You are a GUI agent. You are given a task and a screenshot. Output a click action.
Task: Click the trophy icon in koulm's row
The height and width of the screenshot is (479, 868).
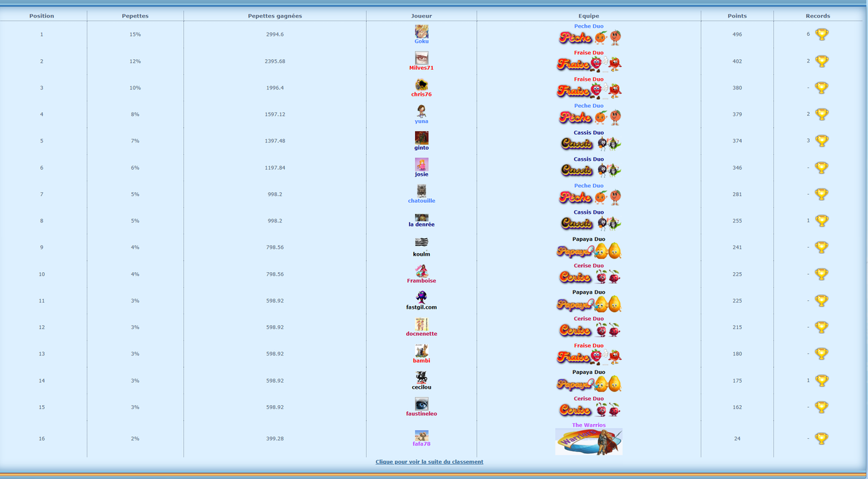pyautogui.click(x=821, y=247)
